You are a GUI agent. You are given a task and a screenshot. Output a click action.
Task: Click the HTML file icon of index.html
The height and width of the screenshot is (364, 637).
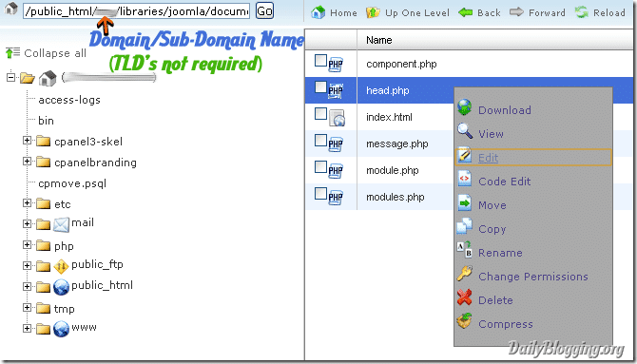337,118
